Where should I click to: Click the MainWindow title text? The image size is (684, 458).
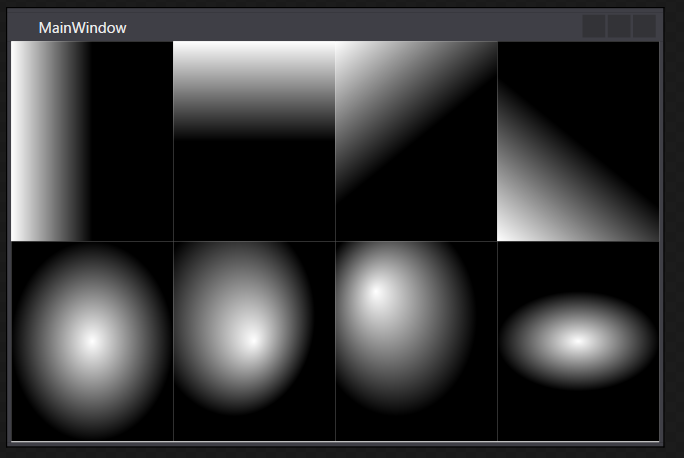pos(82,28)
